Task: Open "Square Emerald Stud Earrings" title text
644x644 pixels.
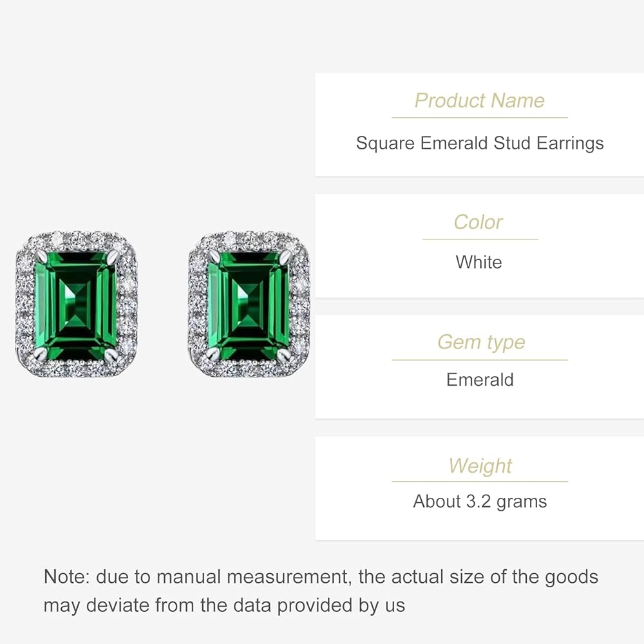Action: click(x=480, y=143)
